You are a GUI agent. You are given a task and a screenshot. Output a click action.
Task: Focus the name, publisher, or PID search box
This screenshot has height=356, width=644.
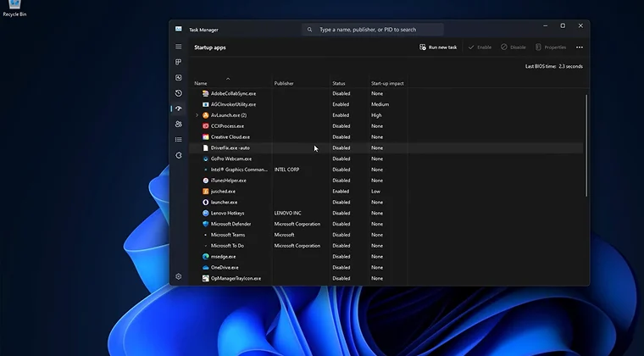click(x=373, y=30)
